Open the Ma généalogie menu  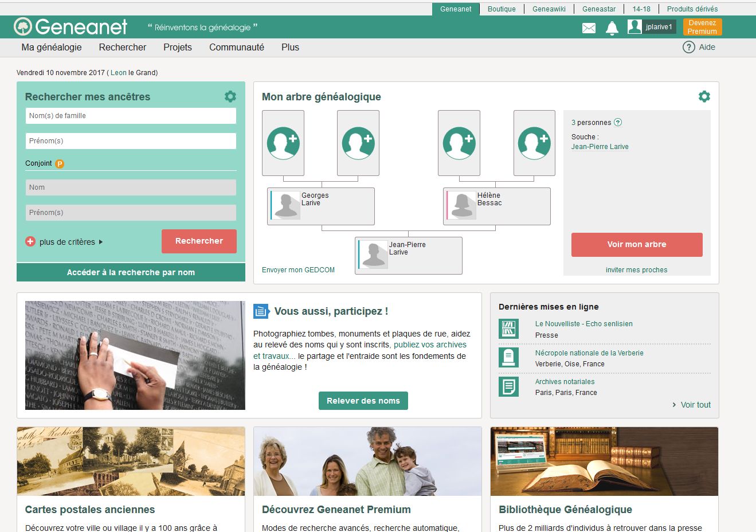[x=52, y=47]
